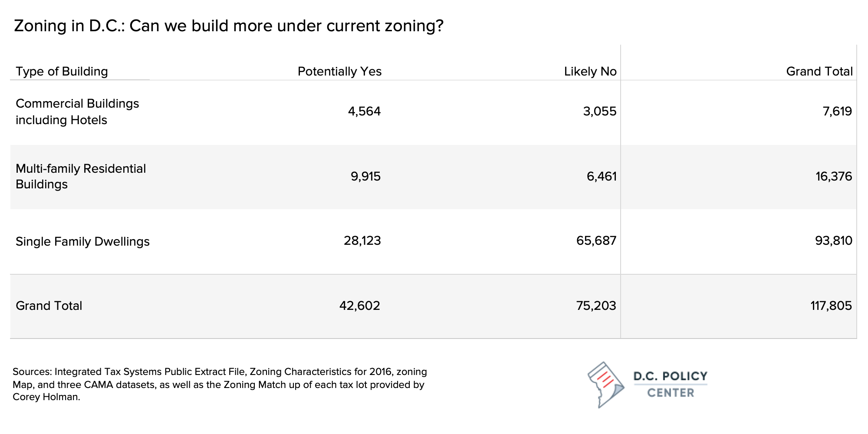This screenshot has width=868, height=434.
Task: Click the 42,602 total value
Action: click(359, 306)
